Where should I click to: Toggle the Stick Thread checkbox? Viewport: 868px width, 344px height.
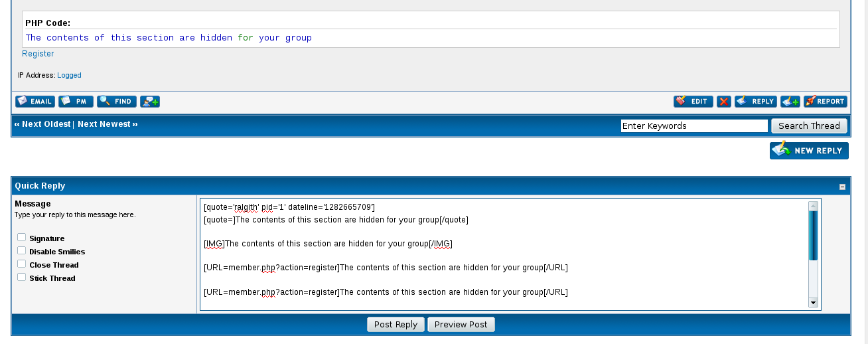coord(22,278)
